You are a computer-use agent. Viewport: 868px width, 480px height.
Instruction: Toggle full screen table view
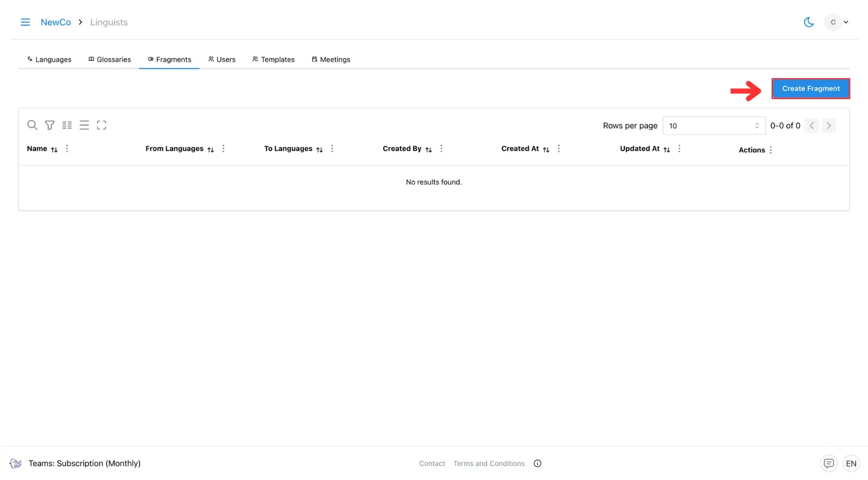pos(102,125)
